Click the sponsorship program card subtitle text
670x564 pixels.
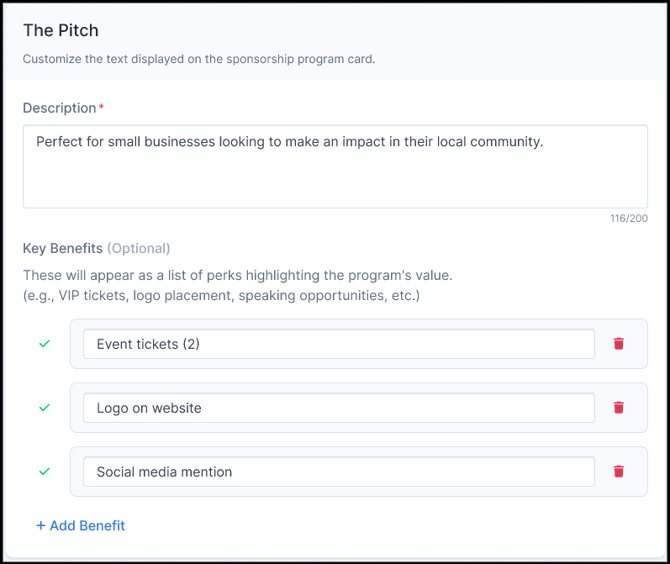point(199,59)
